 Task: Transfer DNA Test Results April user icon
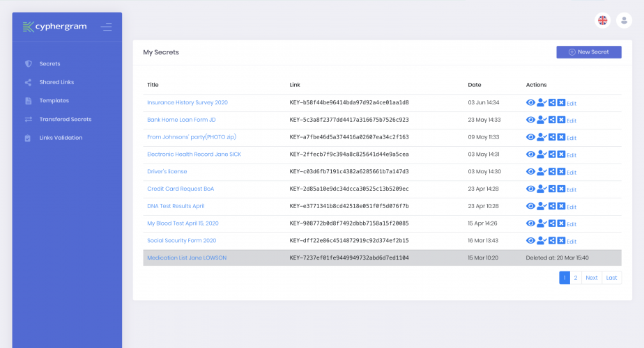542,206
